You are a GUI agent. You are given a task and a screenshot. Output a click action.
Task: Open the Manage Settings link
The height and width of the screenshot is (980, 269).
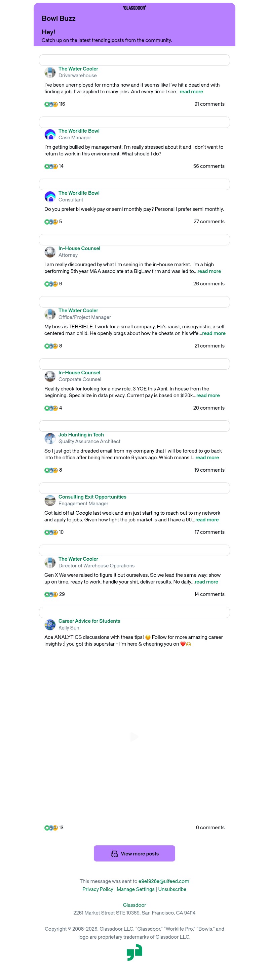click(x=135, y=889)
